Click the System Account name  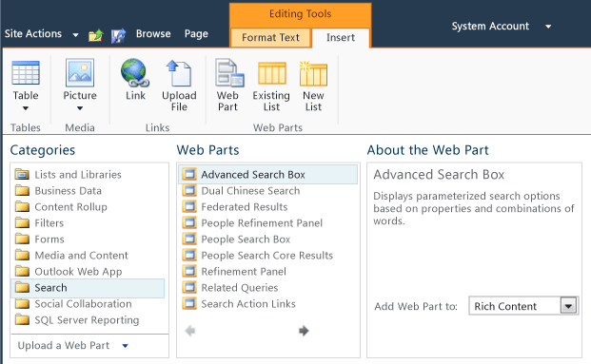(490, 26)
